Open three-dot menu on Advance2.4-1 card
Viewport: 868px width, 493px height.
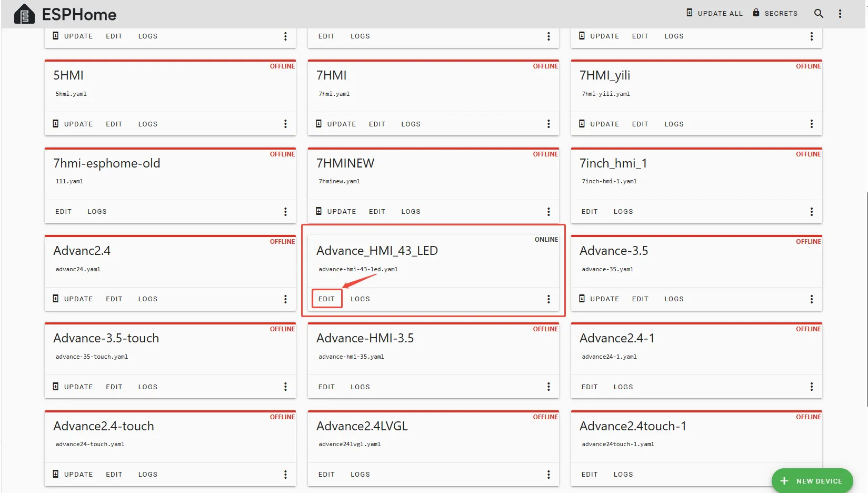click(x=812, y=387)
